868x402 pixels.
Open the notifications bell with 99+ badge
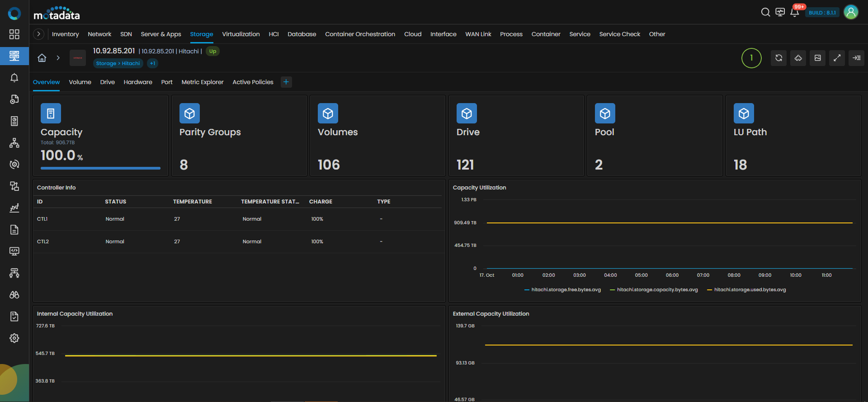pos(794,12)
